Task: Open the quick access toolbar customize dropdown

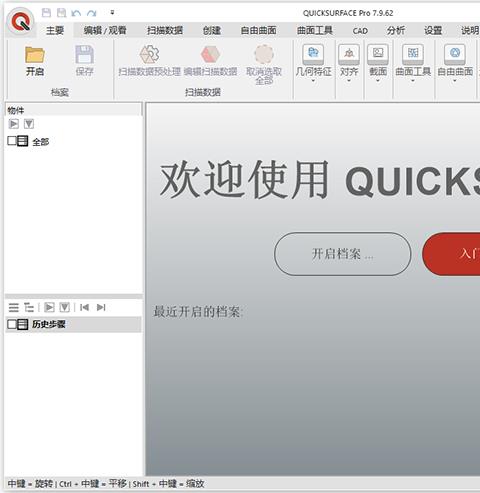Action: 112,13
